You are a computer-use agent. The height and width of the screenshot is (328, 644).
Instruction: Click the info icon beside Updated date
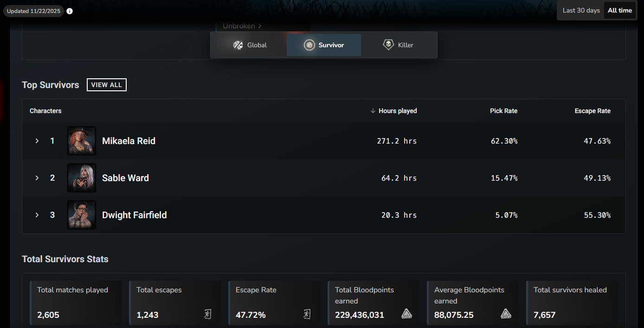70,11
